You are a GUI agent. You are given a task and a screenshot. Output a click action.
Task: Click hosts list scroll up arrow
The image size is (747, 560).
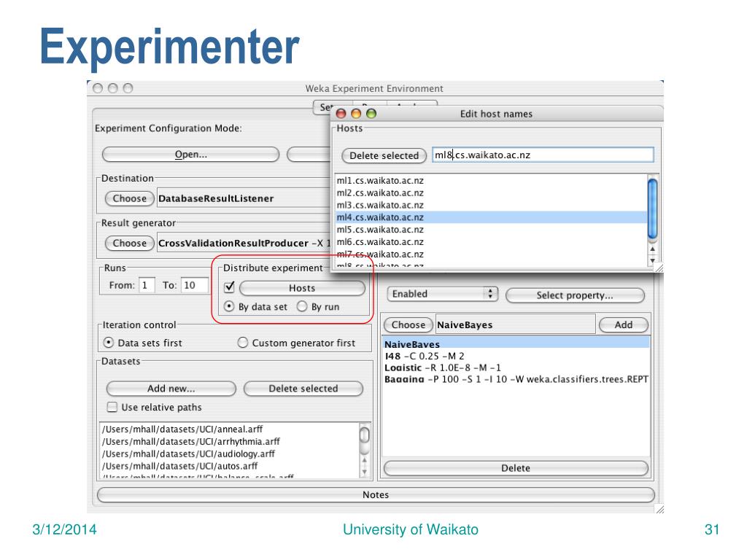(x=653, y=249)
